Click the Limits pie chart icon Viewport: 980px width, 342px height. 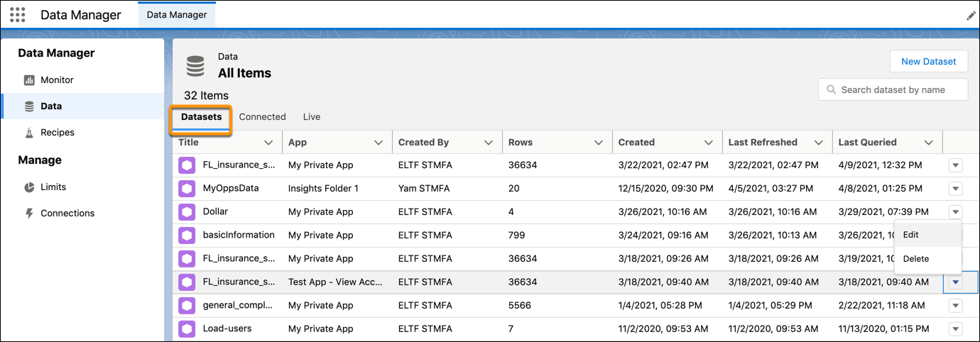click(x=29, y=187)
